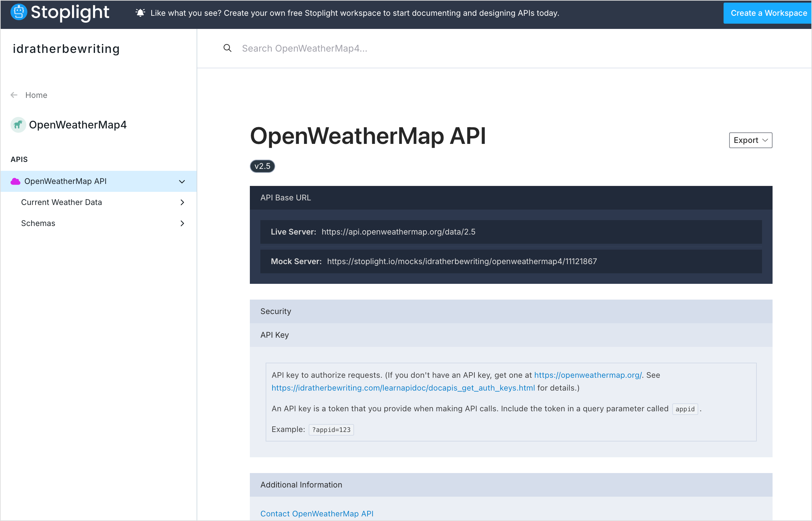Collapse the OpenWeatherMap API sidebar chevron
Image resolution: width=812 pixels, height=521 pixels.
pyautogui.click(x=182, y=182)
